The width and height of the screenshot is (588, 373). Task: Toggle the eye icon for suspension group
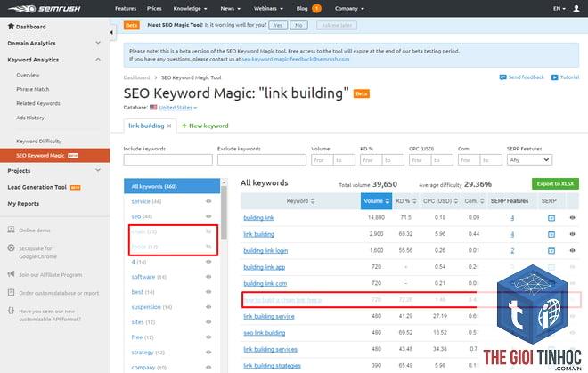click(208, 306)
